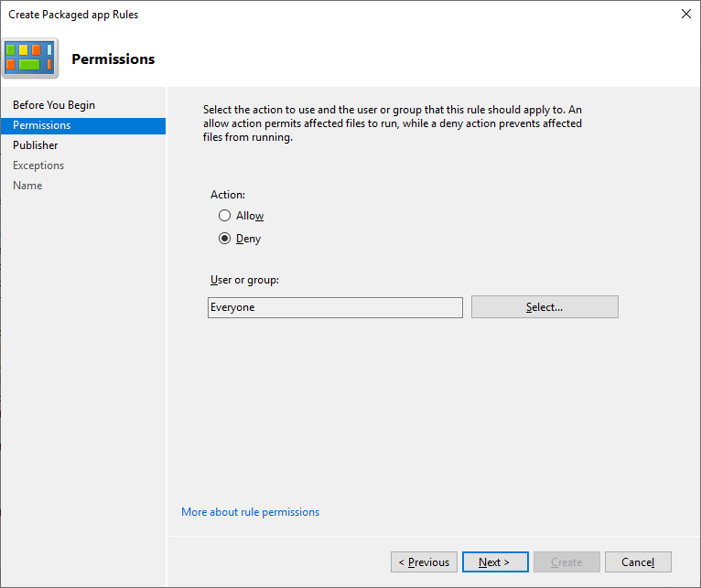Click the Everyone user or group field
701x588 pixels.
(x=335, y=307)
